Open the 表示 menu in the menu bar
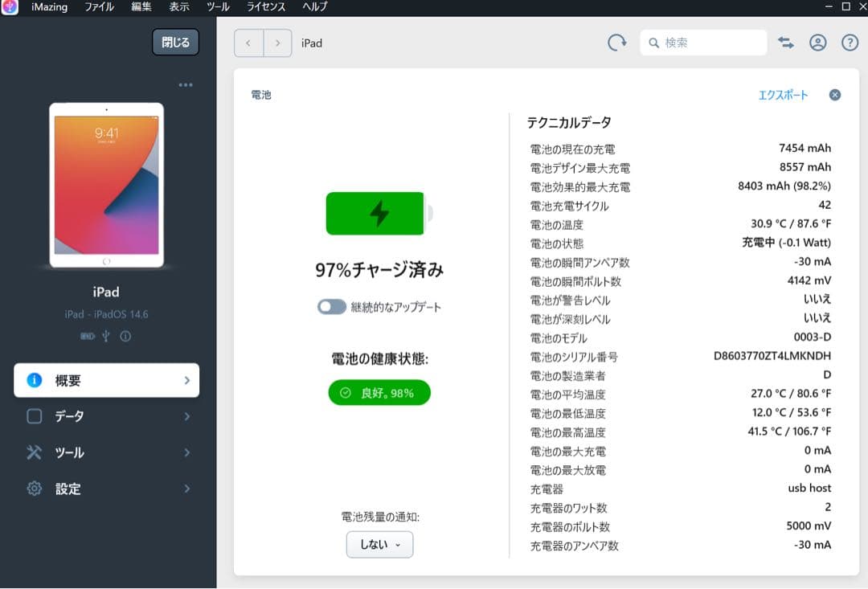 (178, 7)
